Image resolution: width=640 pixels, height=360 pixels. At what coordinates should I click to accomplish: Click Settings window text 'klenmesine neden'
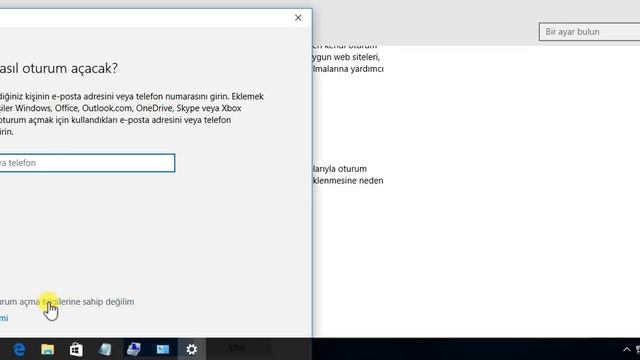pos(348,180)
